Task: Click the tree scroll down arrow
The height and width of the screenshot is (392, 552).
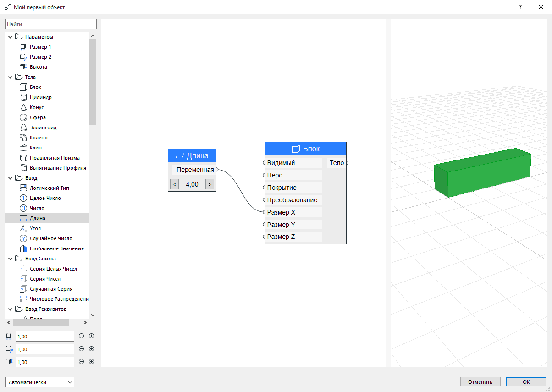Action: (93, 315)
